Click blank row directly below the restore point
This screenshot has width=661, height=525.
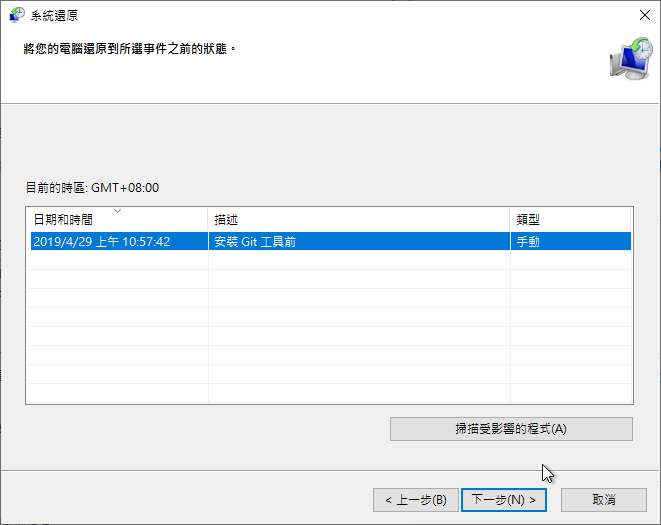click(328, 260)
